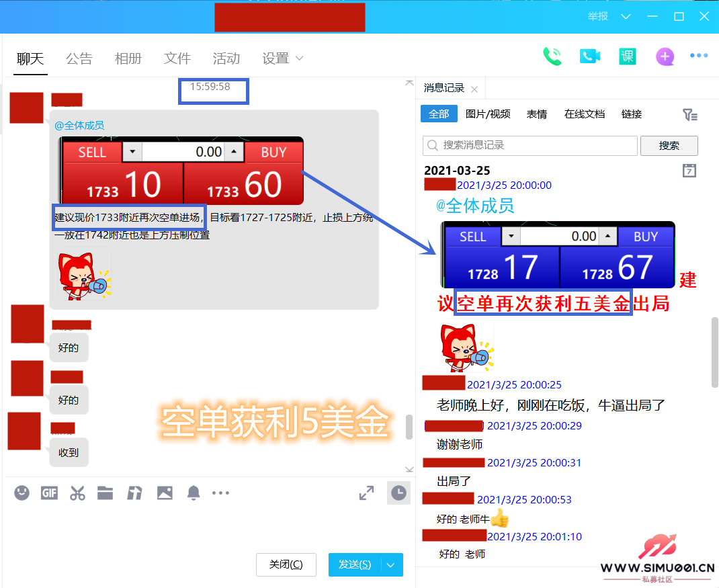Switch to the 公告 tab
719x588 pixels.
(x=79, y=58)
